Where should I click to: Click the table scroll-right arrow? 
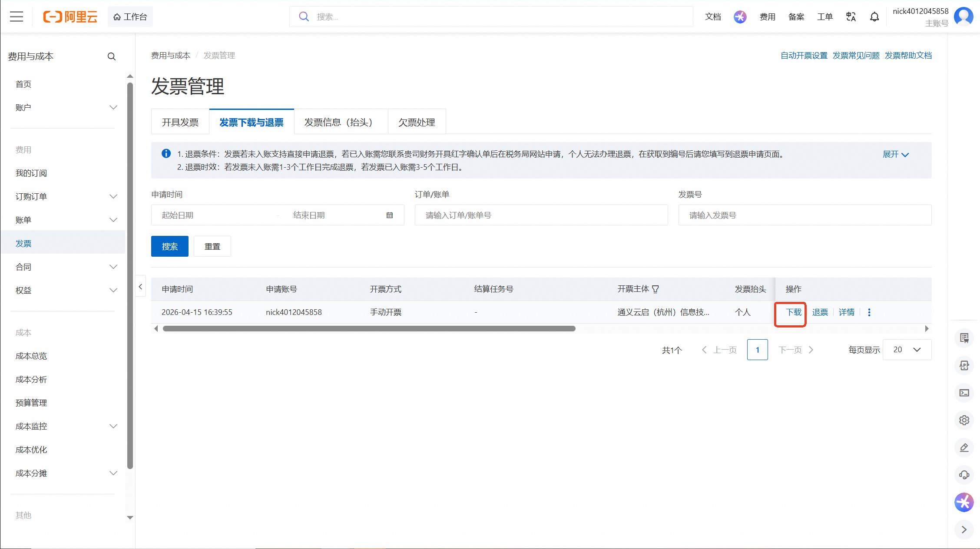click(x=927, y=329)
